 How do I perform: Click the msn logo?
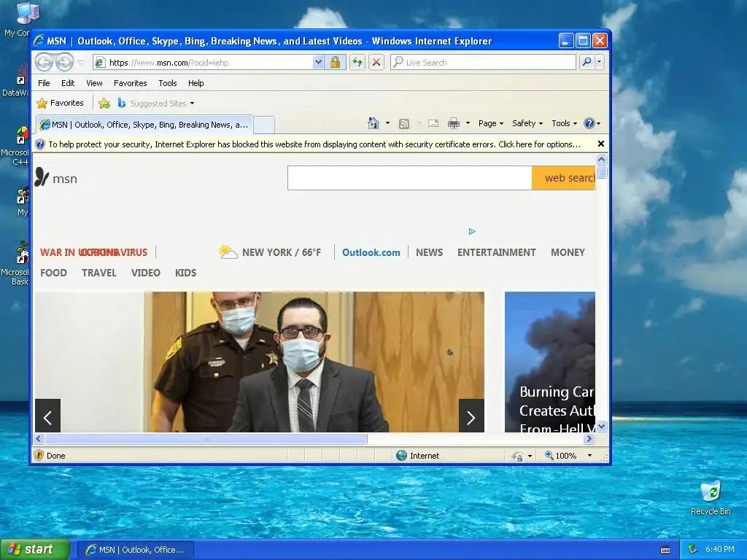pyautogui.click(x=55, y=178)
